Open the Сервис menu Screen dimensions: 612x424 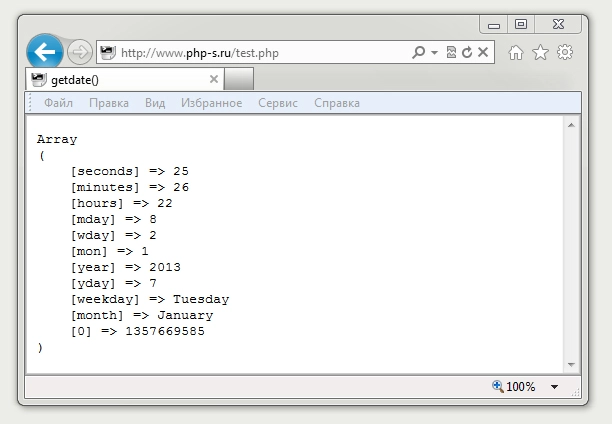(x=278, y=103)
